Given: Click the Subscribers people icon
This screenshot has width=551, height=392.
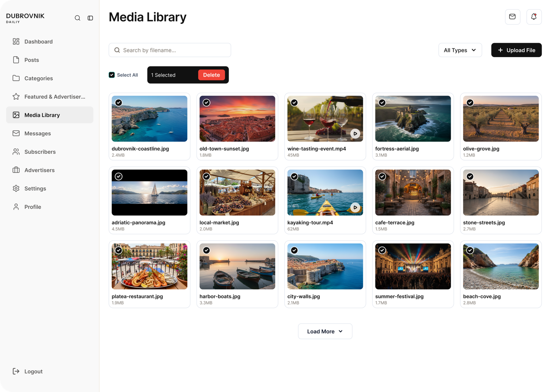Looking at the screenshot, I should pyautogui.click(x=16, y=152).
